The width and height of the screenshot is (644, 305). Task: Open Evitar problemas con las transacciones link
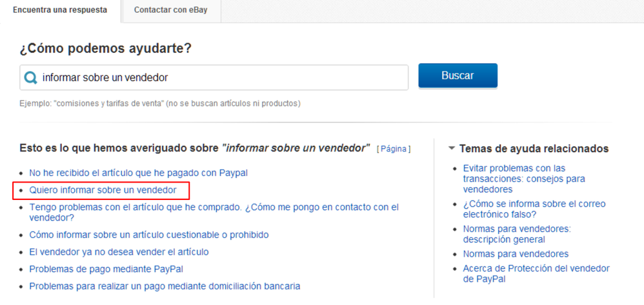[524, 179]
